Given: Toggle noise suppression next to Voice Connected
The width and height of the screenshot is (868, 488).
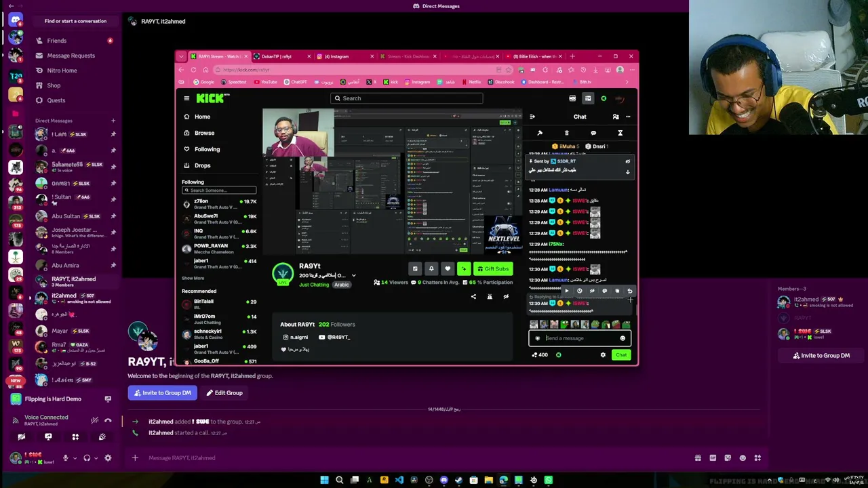Looking at the screenshot, I should click(94, 420).
